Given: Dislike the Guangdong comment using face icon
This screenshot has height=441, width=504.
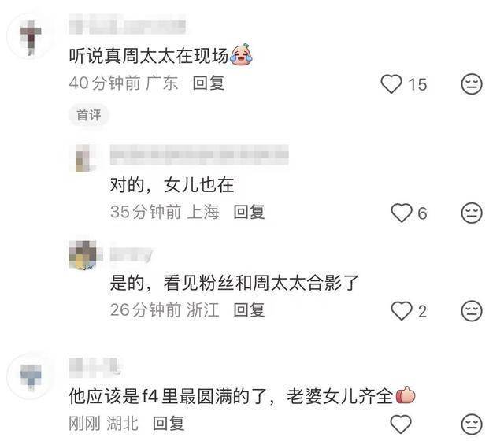Looking at the screenshot, I should (x=472, y=84).
